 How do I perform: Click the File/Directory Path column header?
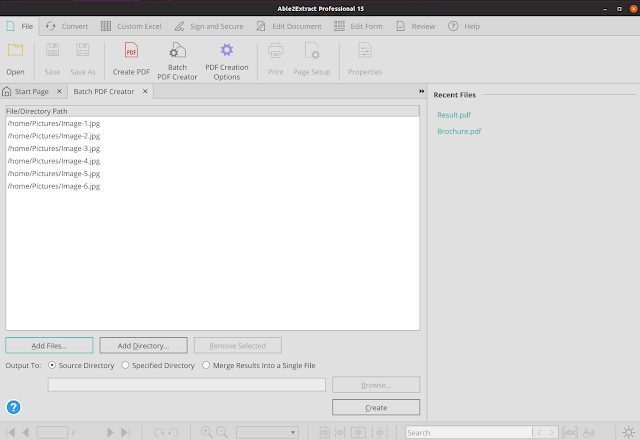(212, 111)
